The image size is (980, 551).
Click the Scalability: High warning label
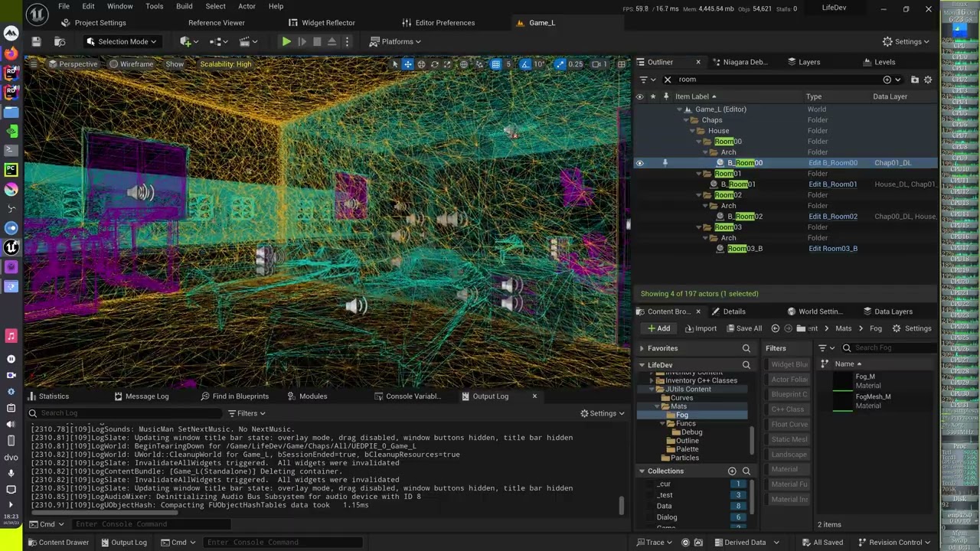[x=225, y=64]
